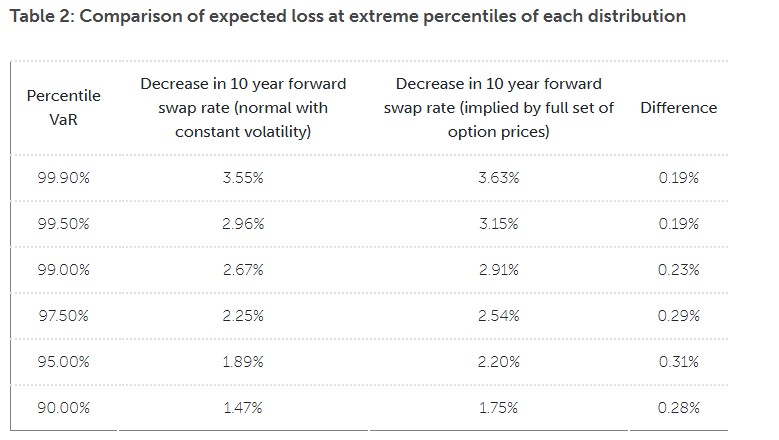The width and height of the screenshot is (779, 440).
Task: Select the 90.00% percentile cell
Action: pos(63,408)
